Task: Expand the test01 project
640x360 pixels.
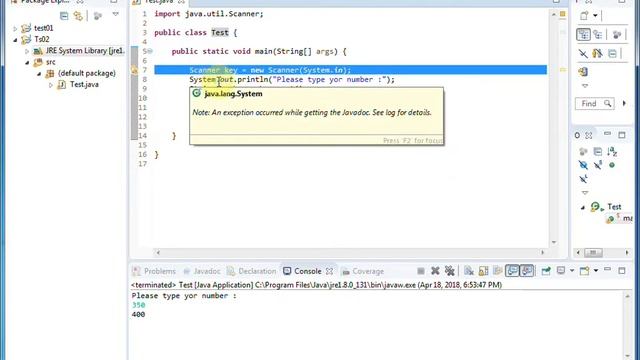Action: coord(16,29)
